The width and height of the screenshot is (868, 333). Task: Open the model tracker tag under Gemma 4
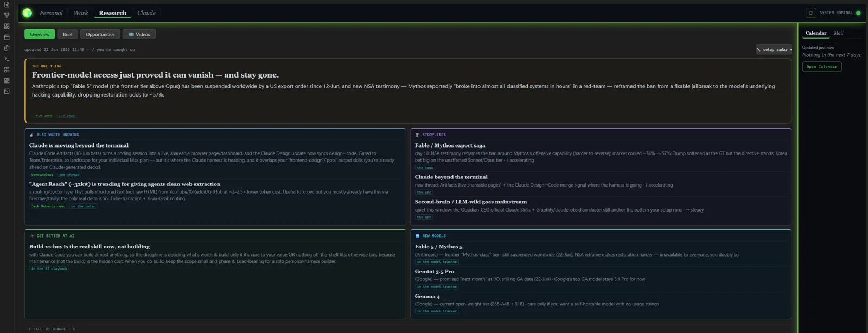coord(437,311)
